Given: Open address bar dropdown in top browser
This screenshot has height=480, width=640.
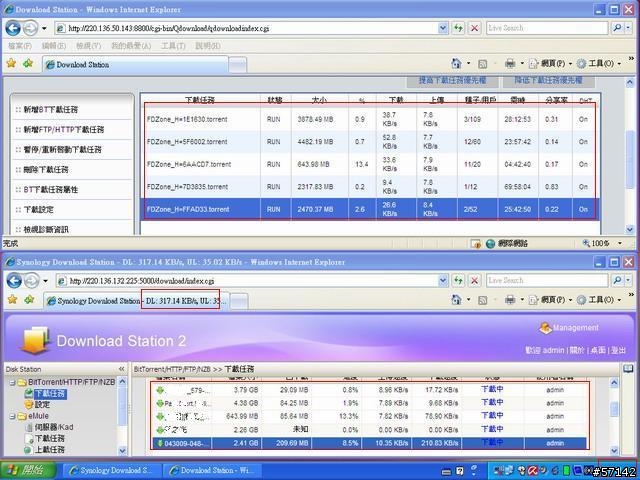Looking at the screenshot, I should pyautogui.click(x=443, y=28).
